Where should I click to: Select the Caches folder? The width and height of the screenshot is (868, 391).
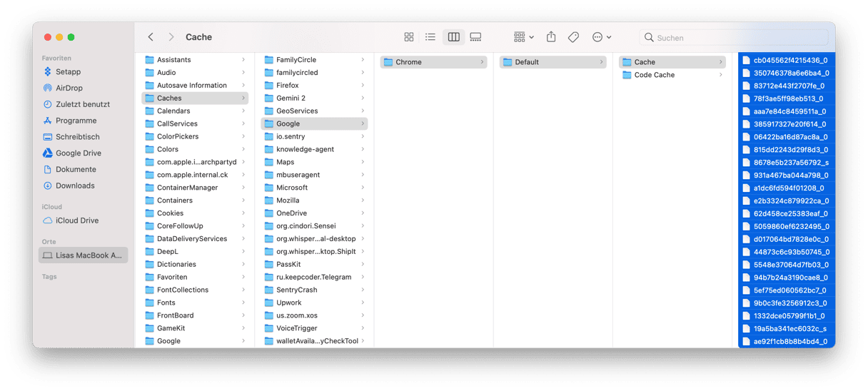click(195, 98)
